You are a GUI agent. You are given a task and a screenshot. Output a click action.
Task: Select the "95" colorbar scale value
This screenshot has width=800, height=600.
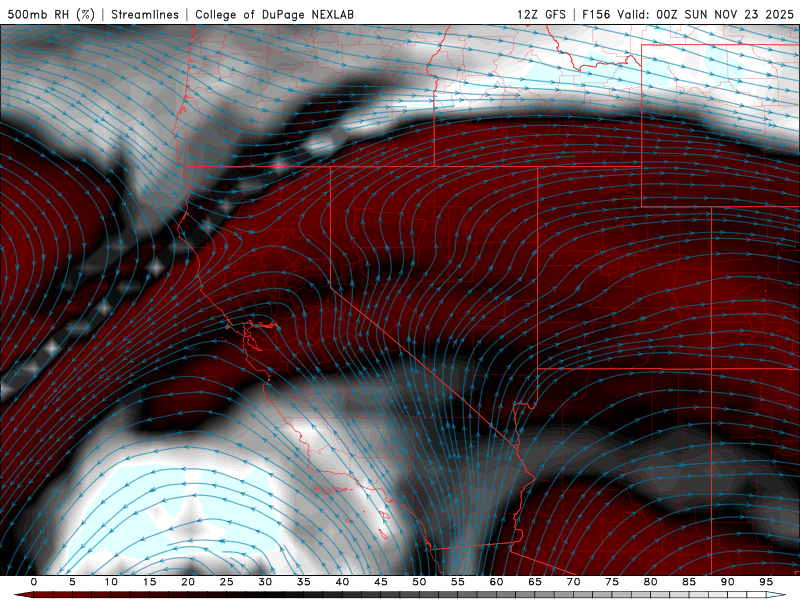coord(766,582)
